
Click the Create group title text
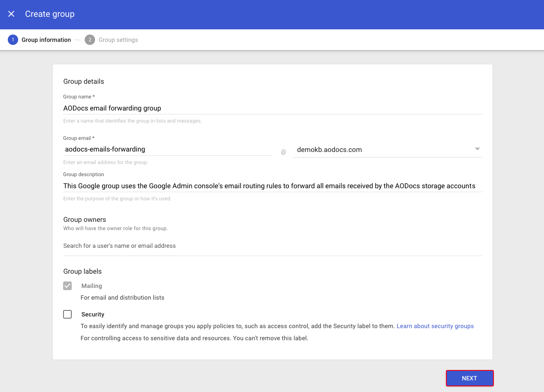tap(50, 14)
